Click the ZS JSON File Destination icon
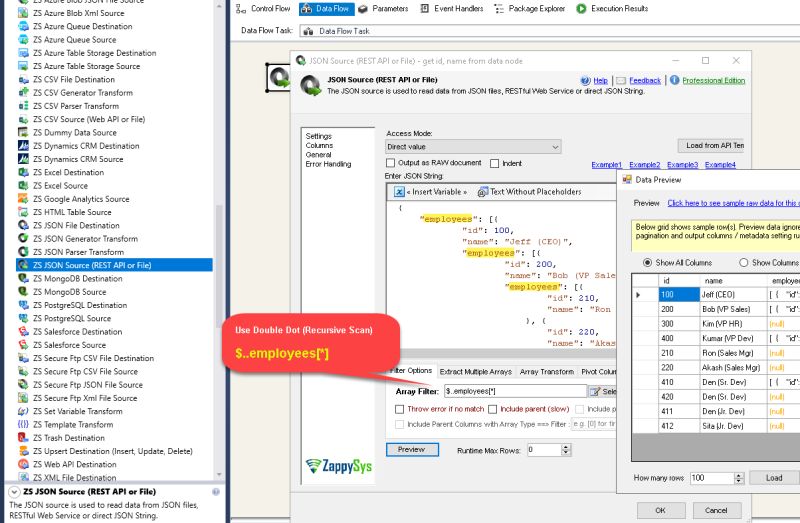Viewport: 800px width, 523px height. pyautogui.click(x=23, y=225)
